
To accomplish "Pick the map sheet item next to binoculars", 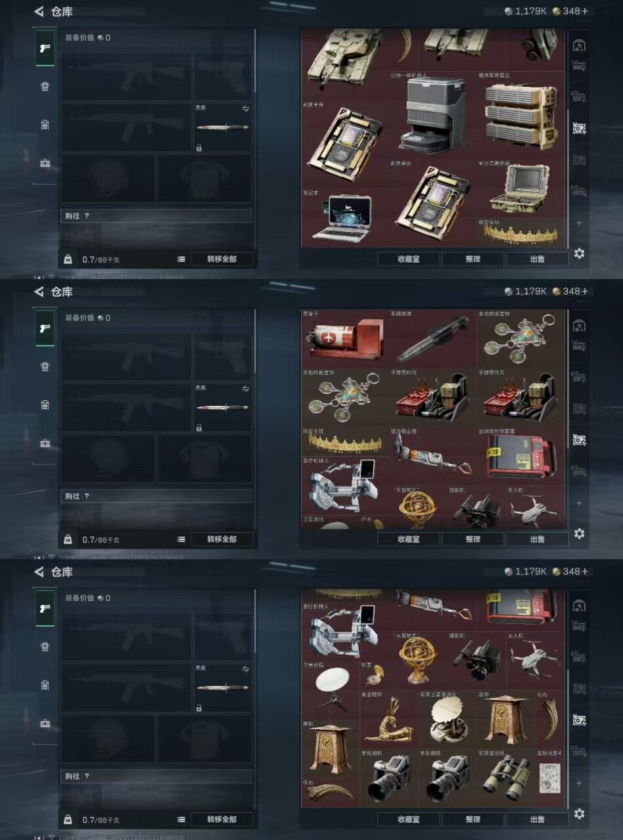I will click(x=550, y=779).
